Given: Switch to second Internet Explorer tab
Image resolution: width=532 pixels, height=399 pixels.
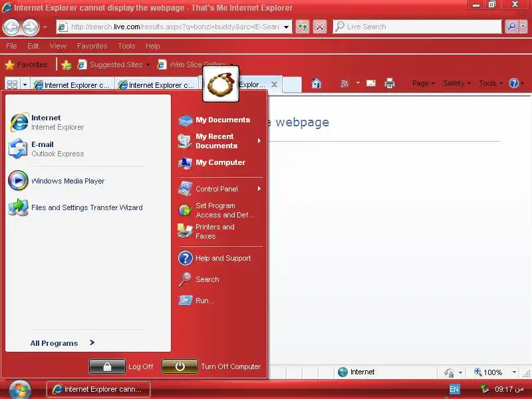Looking at the screenshot, I should [157, 85].
